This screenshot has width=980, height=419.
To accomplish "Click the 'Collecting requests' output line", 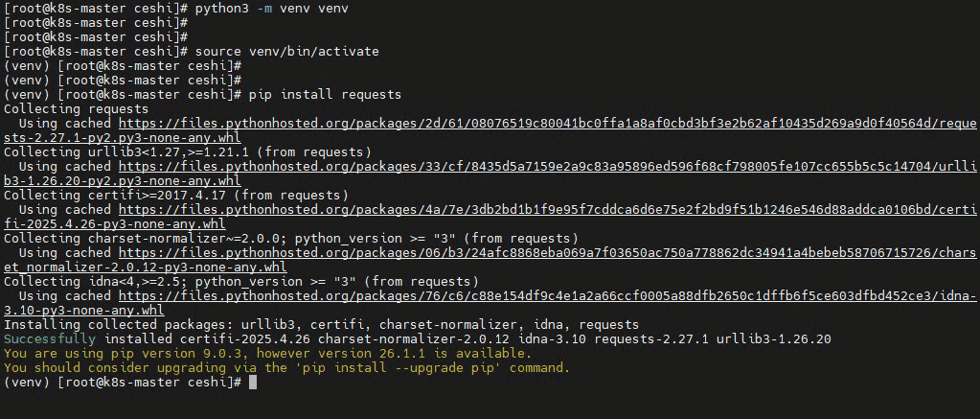I will pos(77,108).
